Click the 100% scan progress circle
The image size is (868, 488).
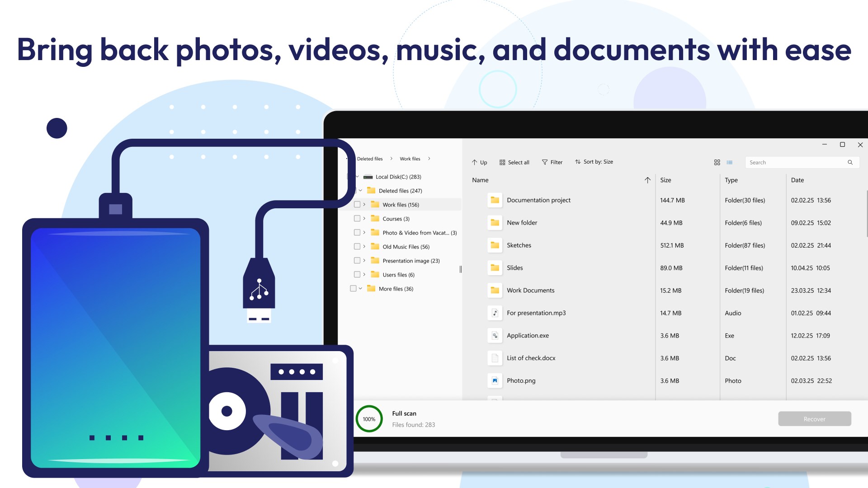[x=369, y=419]
